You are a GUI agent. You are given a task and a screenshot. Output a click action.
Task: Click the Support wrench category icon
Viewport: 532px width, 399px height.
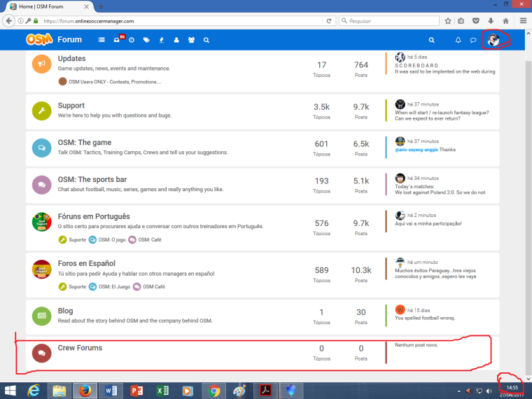tap(42, 111)
